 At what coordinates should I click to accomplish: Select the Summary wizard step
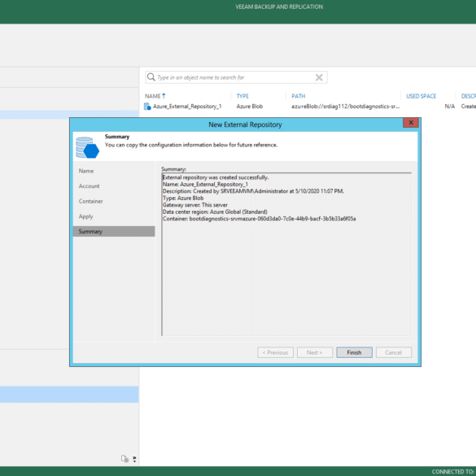114,232
